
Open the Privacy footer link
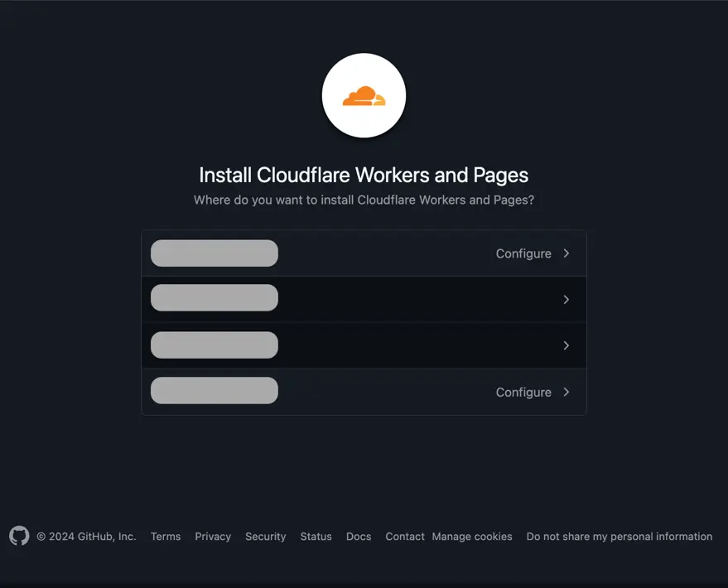213,537
